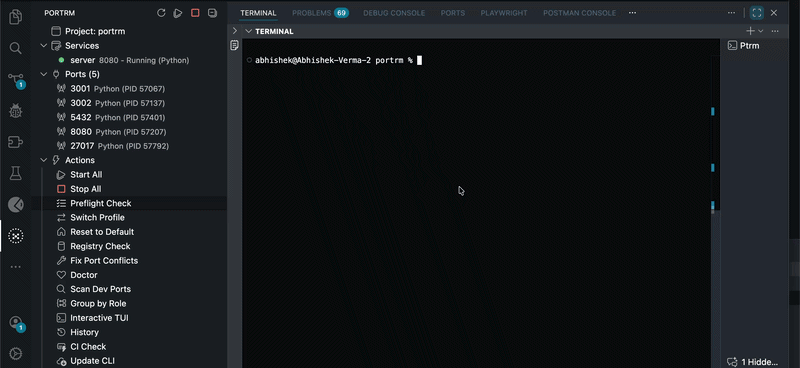Collapse the Services tree section
This screenshot has height=368, width=800.
(x=44, y=45)
